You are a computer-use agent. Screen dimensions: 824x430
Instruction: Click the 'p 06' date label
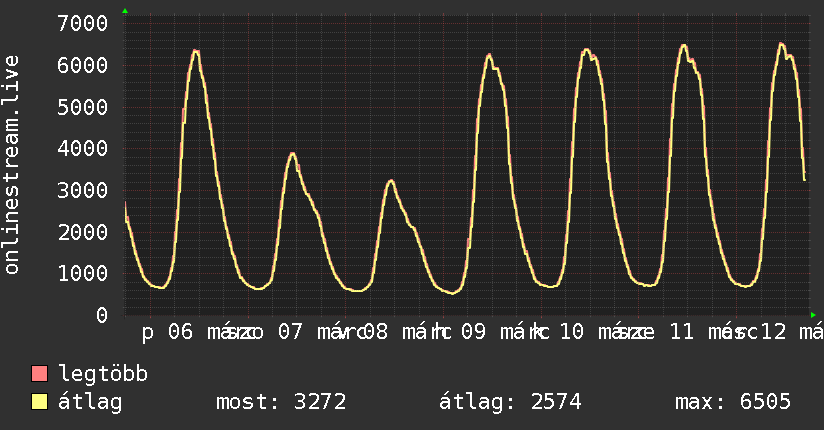pos(168,332)
